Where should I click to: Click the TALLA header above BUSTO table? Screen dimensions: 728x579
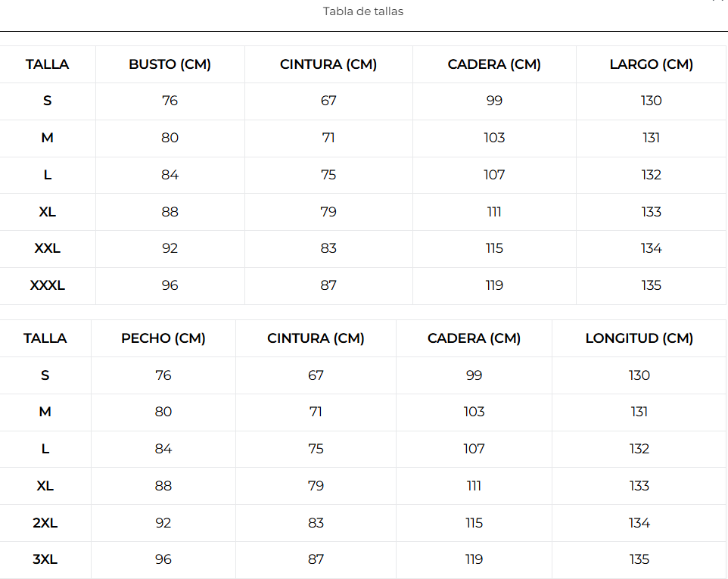(48, 64)
